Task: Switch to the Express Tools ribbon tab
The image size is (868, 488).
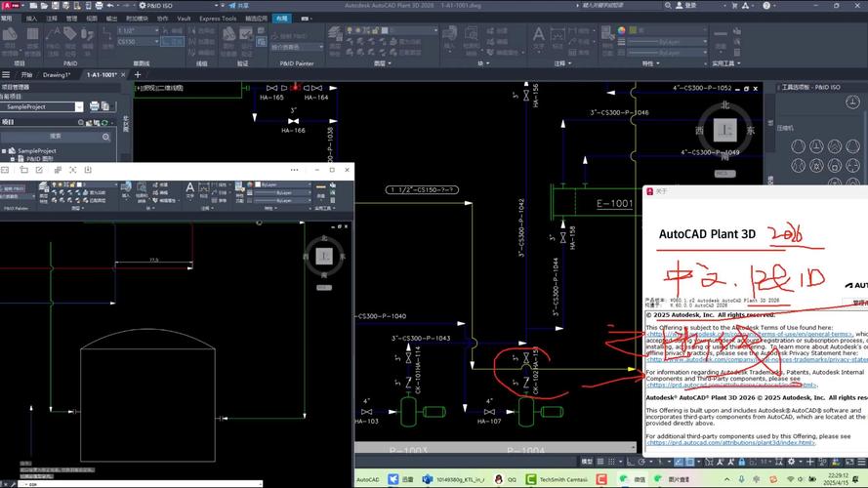Action: tap(218, 19)
